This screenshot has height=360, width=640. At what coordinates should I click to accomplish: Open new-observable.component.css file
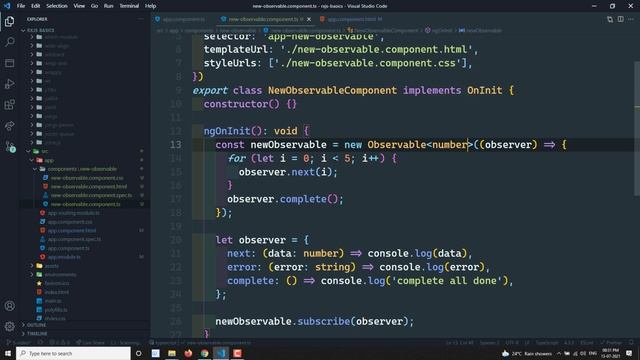[87, 178]
